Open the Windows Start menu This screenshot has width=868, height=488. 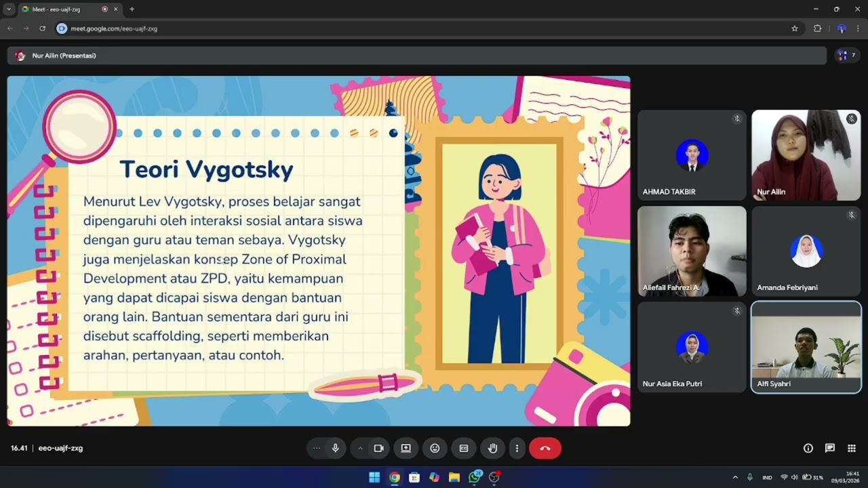[374, 477]
